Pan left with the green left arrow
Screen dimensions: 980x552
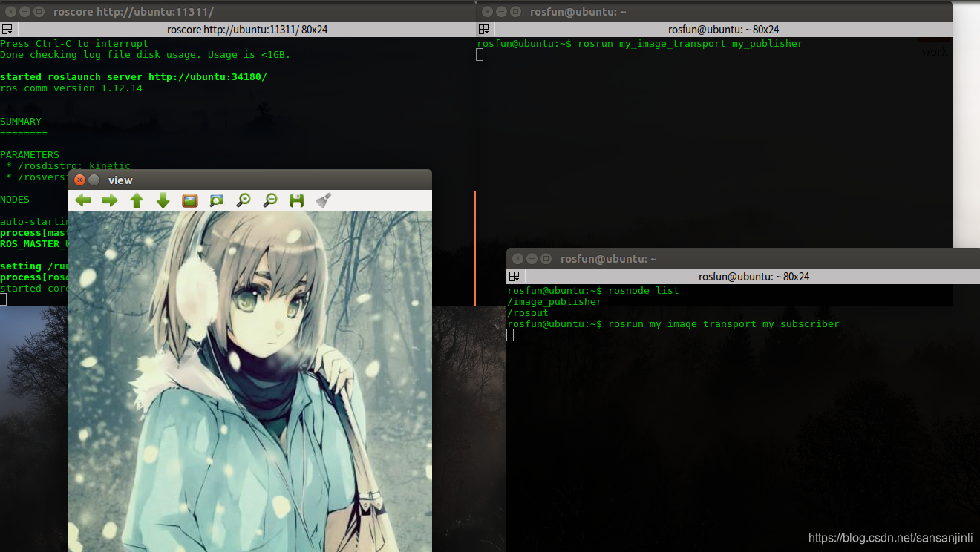click(83, 200)
